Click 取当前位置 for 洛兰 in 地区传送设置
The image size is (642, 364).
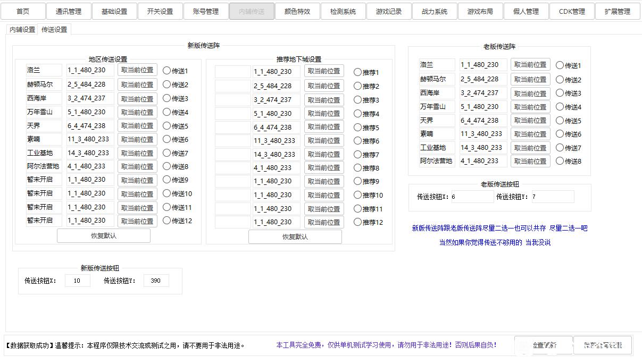137,70
